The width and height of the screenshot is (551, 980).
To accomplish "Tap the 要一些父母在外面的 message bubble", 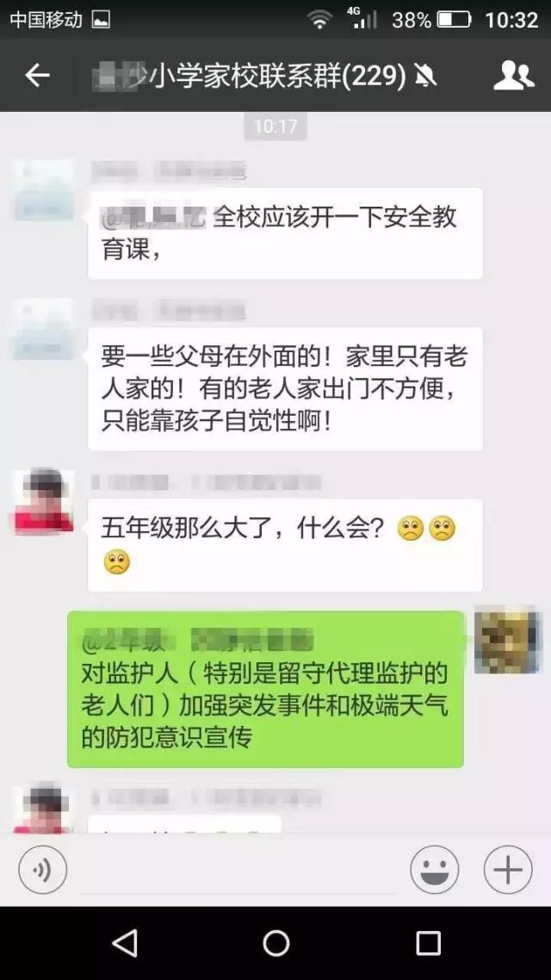I will click(x=286, y=388).
